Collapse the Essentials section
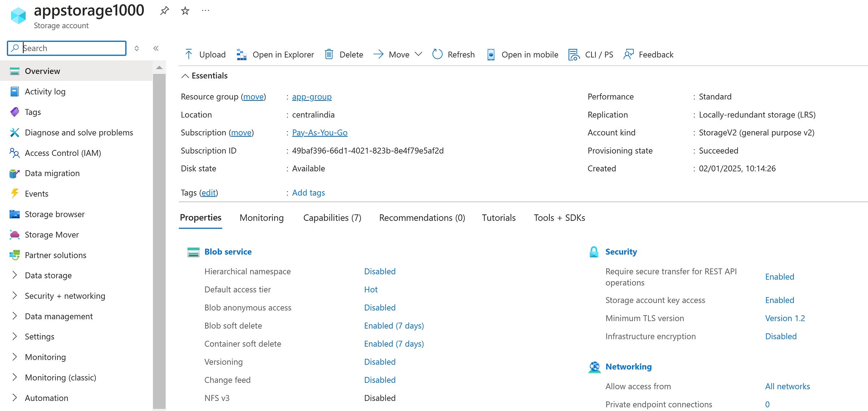The image size is (868, 411). point(185,76)
